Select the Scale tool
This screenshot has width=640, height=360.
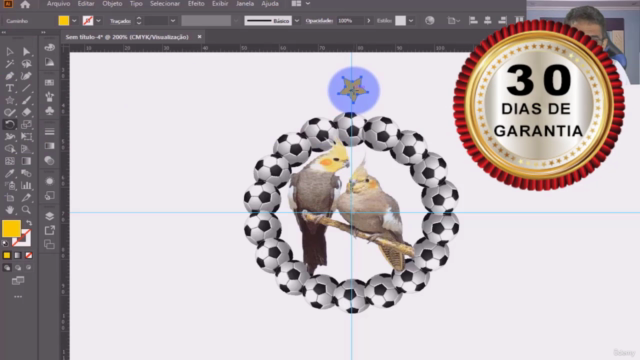(x=26, y=124)
